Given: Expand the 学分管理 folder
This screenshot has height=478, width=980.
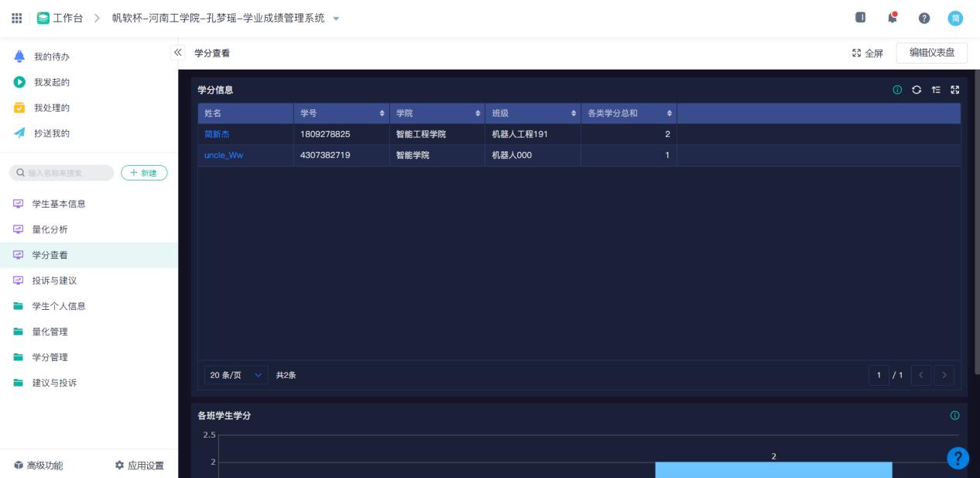Looking at the screenshot, I should 50,357.
